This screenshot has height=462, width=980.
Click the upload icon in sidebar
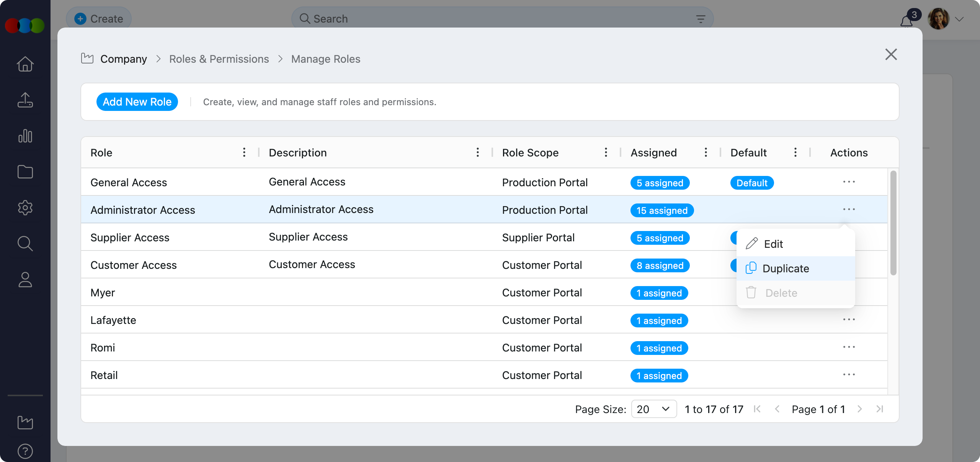coord(25,100)
